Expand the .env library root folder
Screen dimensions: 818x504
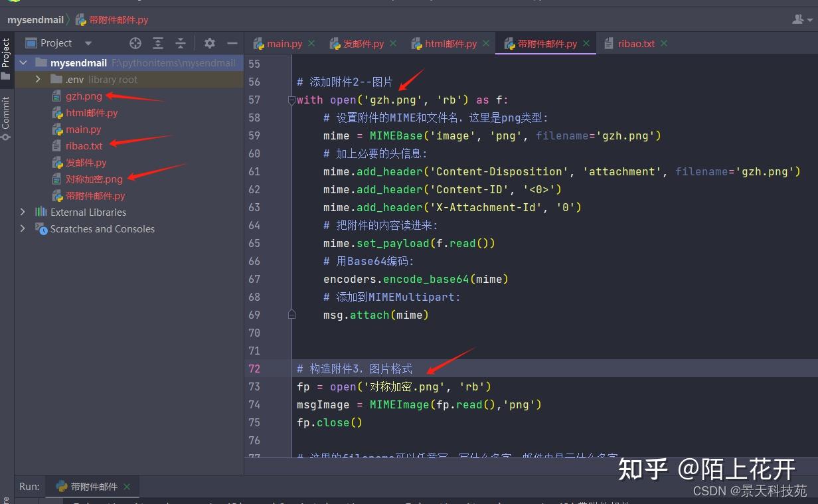[x=38, y=79]
